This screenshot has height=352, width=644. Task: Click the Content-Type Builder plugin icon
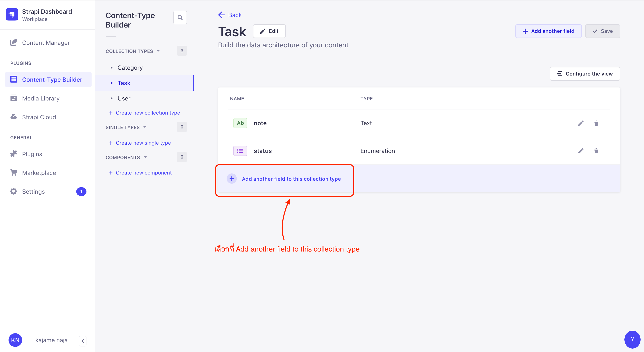[14, 79]
